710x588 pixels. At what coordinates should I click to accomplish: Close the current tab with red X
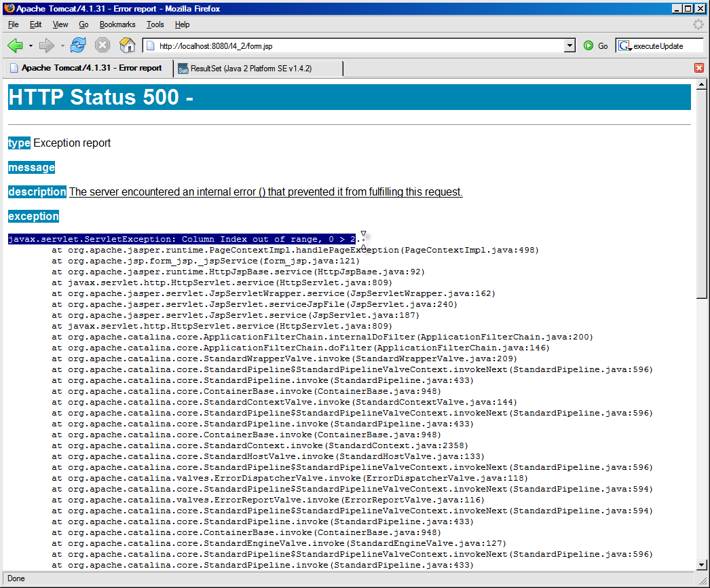(699, 68)
